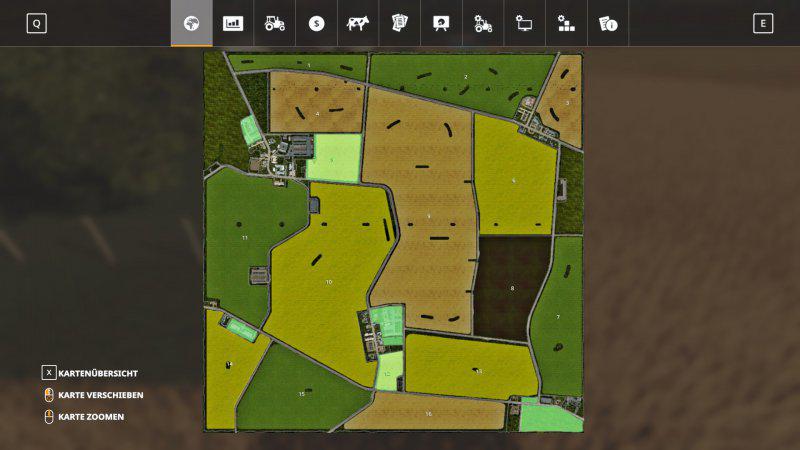The width and height of the screenshot is (800, 450).
Task: Open finances with the dollar coin icon
Action: point(316,23)
